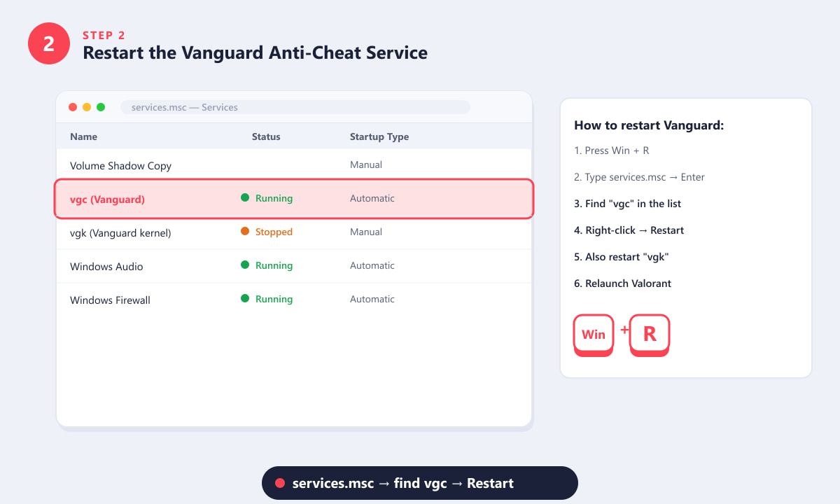Click the Status column header
This screenshot has width=840, height=504.
click(x=266, y=136)
